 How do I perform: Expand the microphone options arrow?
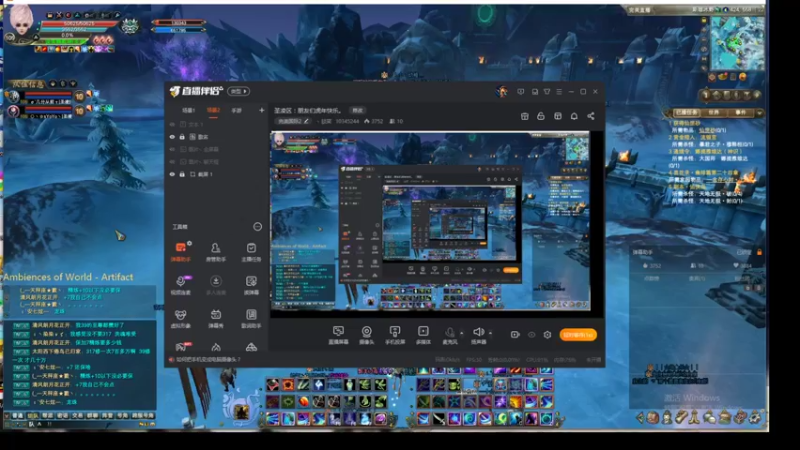pos(462,333)
